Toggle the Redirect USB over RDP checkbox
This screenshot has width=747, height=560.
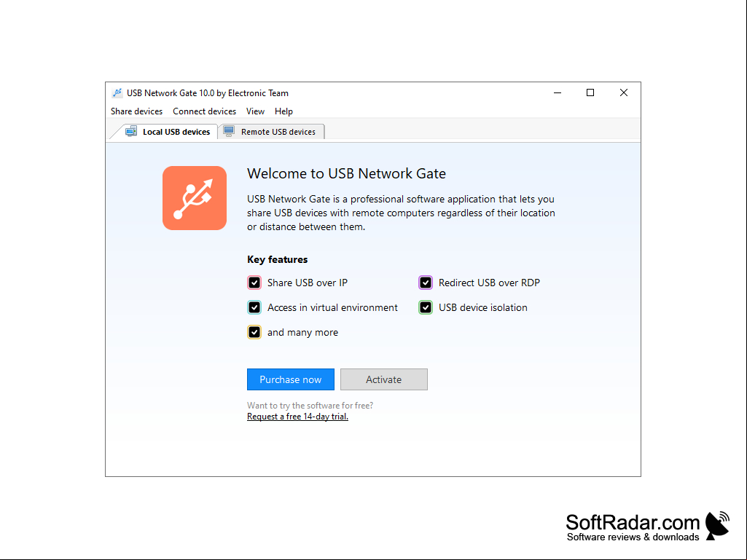tap(426, 283)
